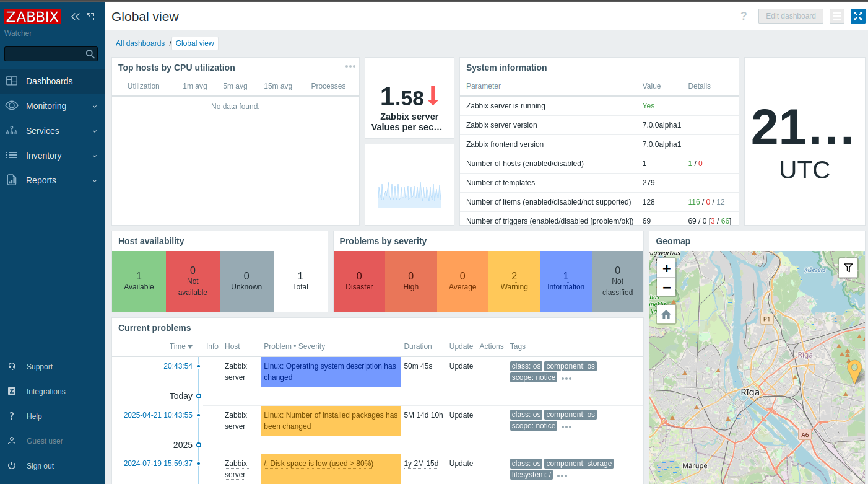Enter kiosk mode using fullscreen icon

(x=857, y=16)
